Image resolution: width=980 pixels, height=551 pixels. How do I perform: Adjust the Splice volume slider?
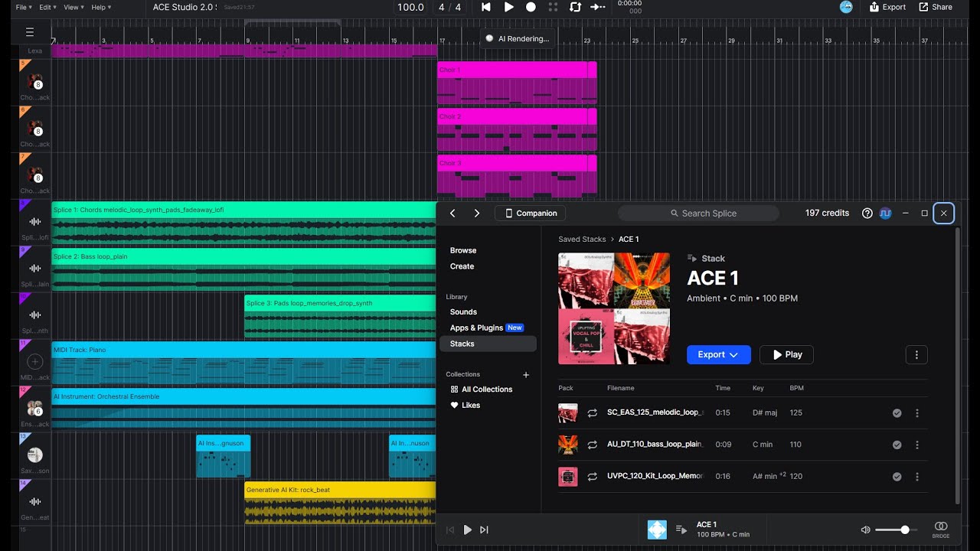(x=896, y=530)
